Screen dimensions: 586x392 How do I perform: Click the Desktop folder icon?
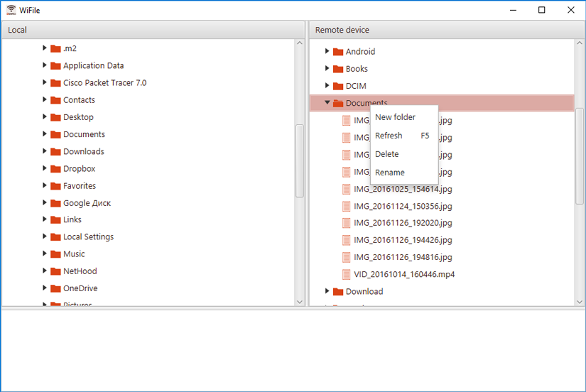pos(55,117)
